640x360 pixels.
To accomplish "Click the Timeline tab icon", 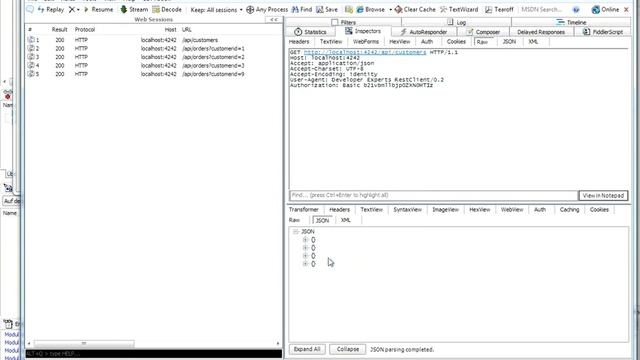I will [560, 22].
